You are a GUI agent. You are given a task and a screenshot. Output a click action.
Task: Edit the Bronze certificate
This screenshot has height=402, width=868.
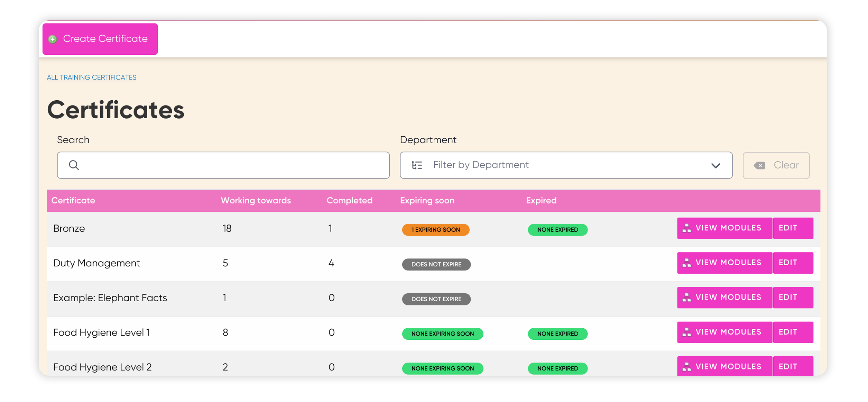(793, 228)
